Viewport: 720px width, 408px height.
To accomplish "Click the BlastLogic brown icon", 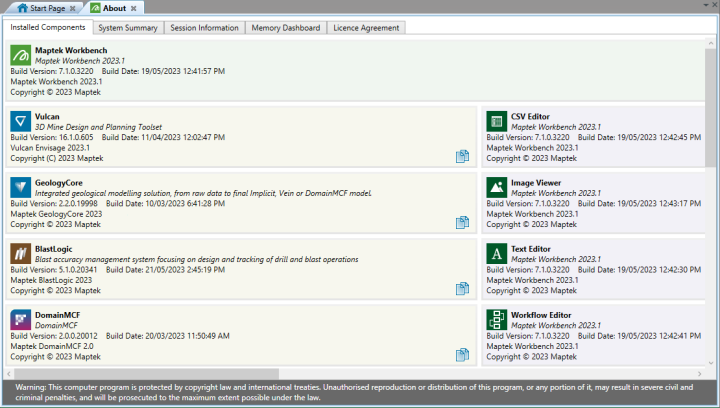I will (21, 254).
